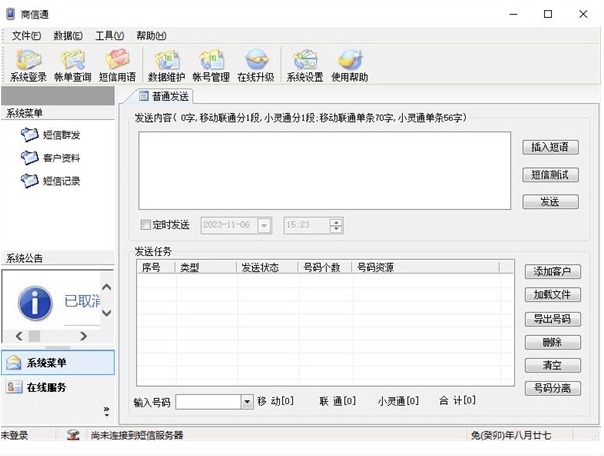Click the server connection status icon
Viewport: 604px width, 456px height.
tap(73, 435)
